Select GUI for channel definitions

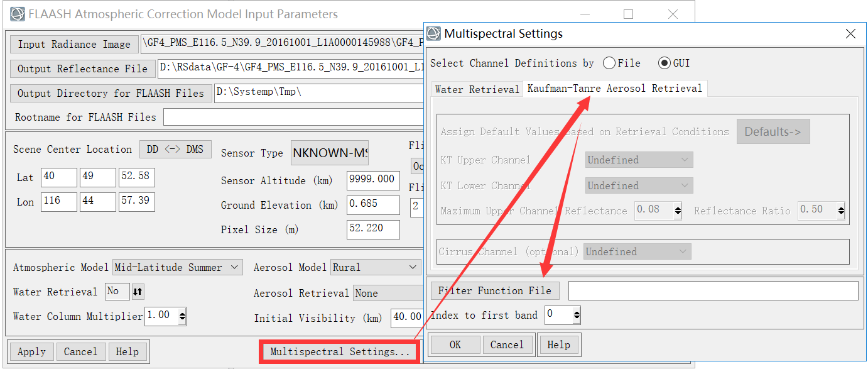coord(664,63)
